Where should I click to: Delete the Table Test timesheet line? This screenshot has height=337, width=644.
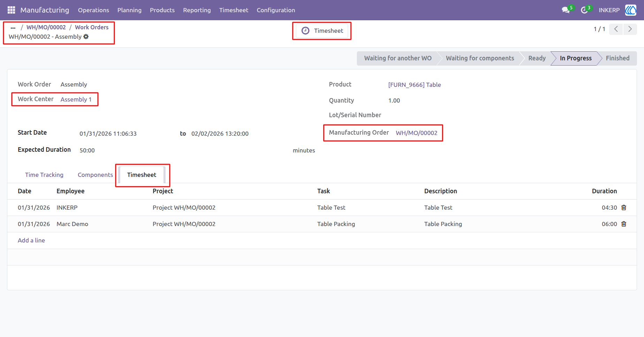(x=624, y=208)
